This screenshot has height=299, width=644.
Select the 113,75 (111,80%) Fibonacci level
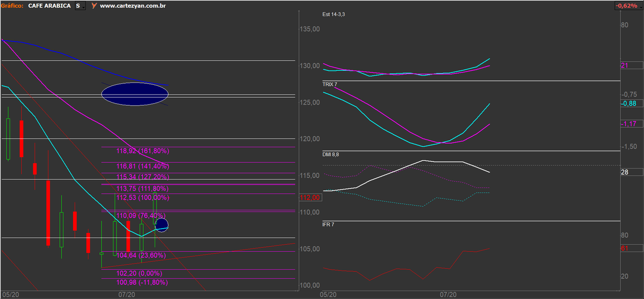[143, 188]
